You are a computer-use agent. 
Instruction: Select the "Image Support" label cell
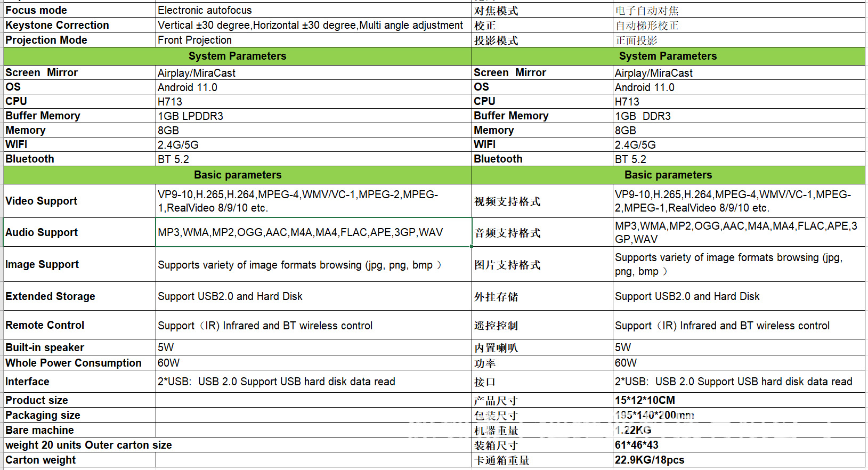79,264
